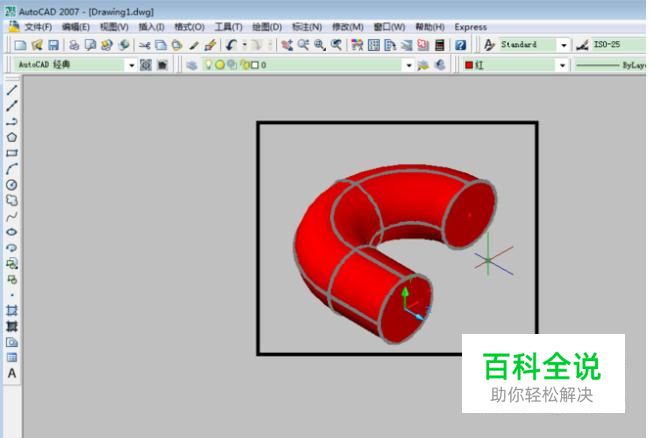Open the undo history dropdown arrow
Viewport: 650px width, 438px height.
(x=244, y=45)
